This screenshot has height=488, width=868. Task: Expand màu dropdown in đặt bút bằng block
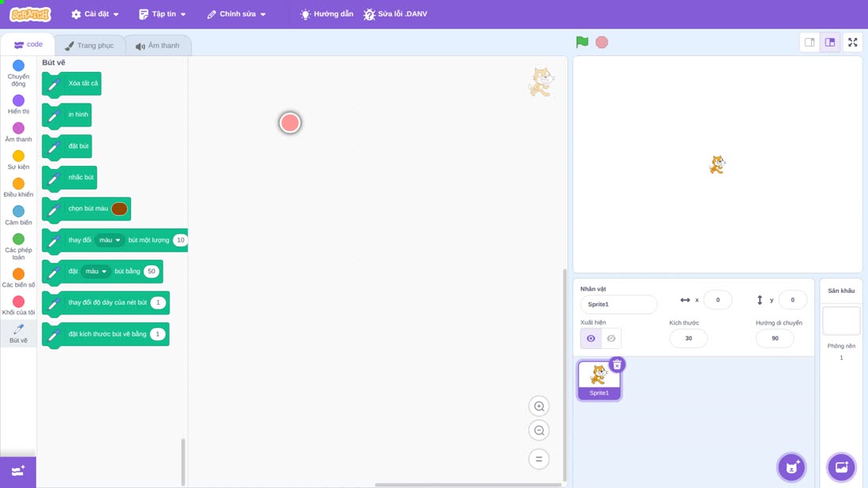(95, 272)
